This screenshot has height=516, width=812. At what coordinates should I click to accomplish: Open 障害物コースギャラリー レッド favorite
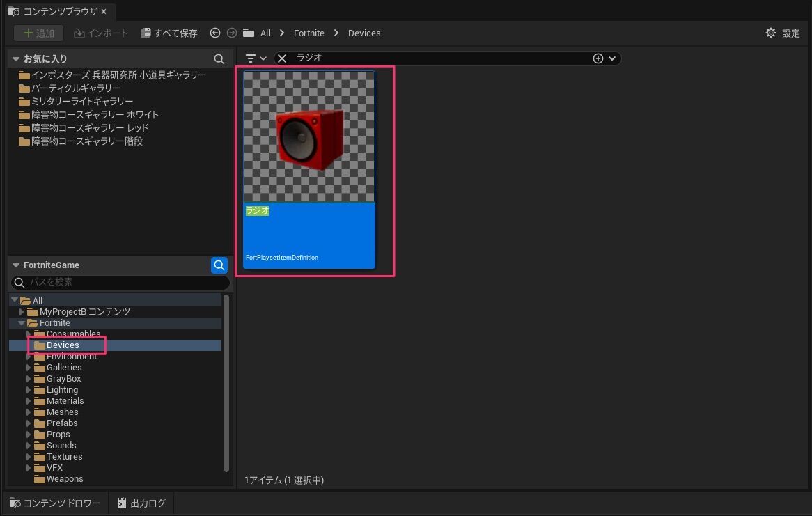click(x=84, y=128)
